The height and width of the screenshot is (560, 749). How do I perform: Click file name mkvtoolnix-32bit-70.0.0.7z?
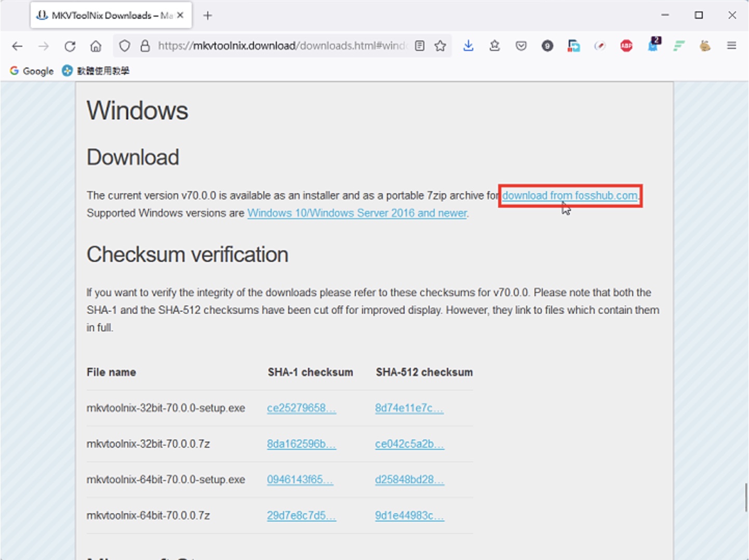[x=148, y=444]
